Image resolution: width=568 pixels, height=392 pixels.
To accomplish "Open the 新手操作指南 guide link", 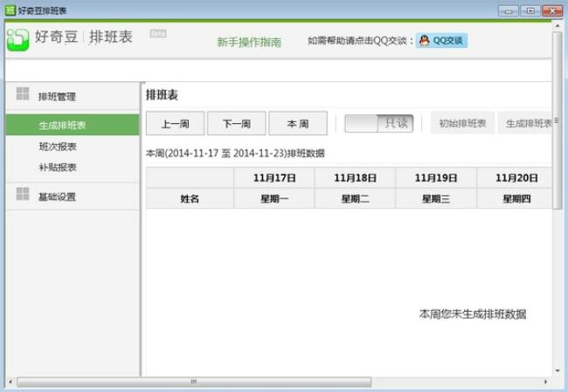I will pyautogui.click(x=249, y=42).
